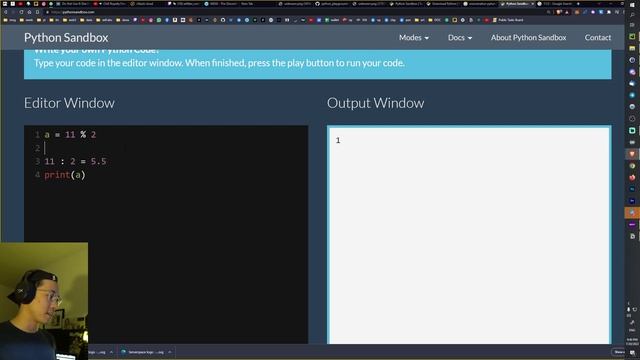The width and height of the screenshot is (640, 360).
Task: Open the Brave Rewards triangle icon
Action: point(567,12)
